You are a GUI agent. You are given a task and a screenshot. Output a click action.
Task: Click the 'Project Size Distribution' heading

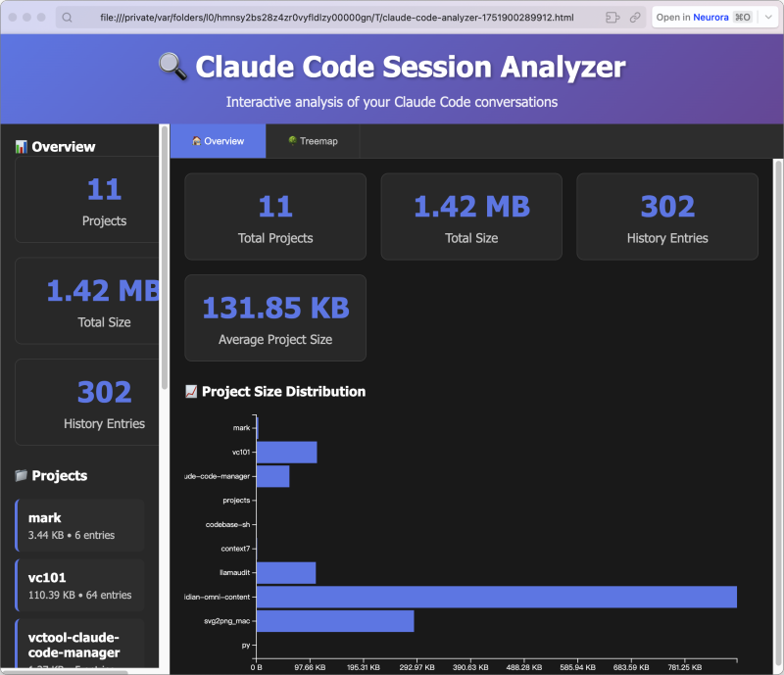click(283, 392)
